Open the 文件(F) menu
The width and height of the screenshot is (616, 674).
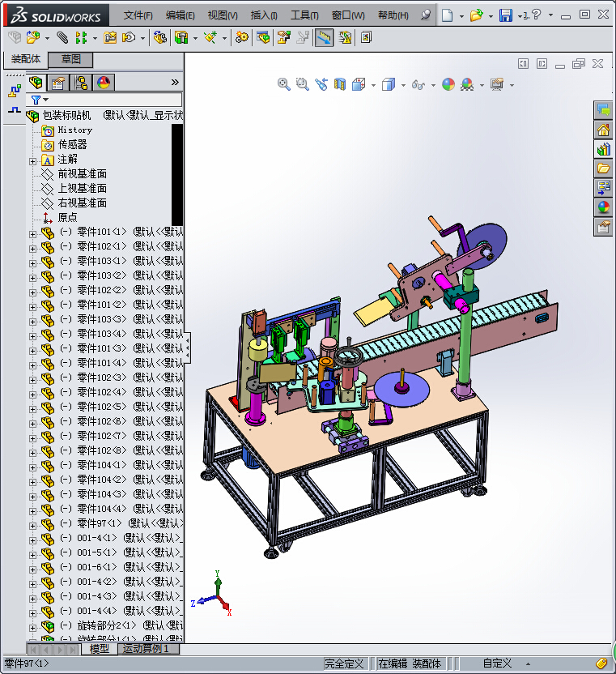click(138, 15)
